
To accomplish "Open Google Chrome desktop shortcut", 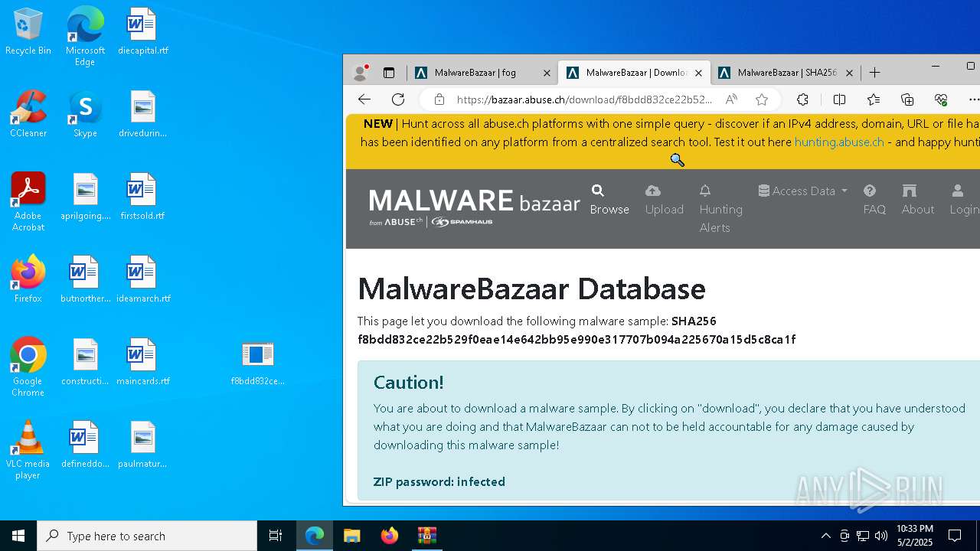I will tap(28, 367).
